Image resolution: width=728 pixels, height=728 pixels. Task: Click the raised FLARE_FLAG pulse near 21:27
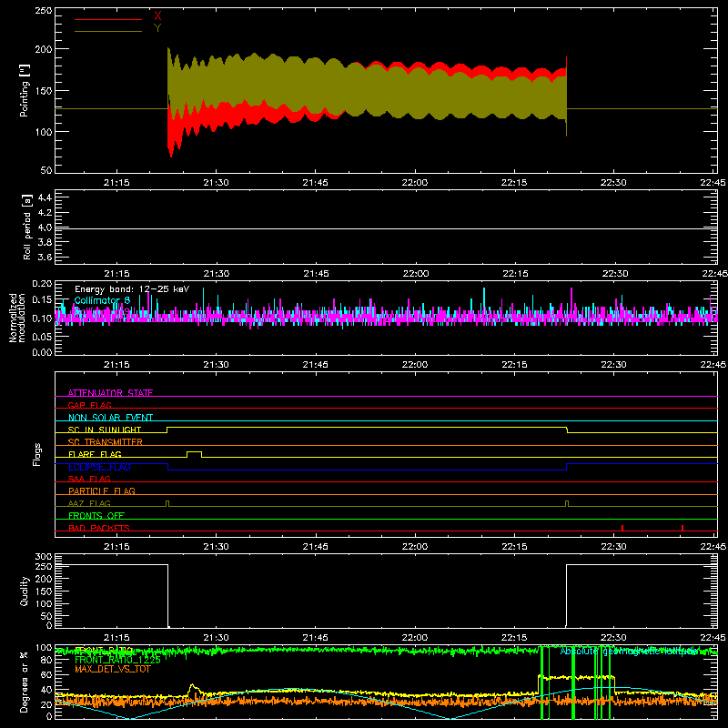[x=194, y=452]
